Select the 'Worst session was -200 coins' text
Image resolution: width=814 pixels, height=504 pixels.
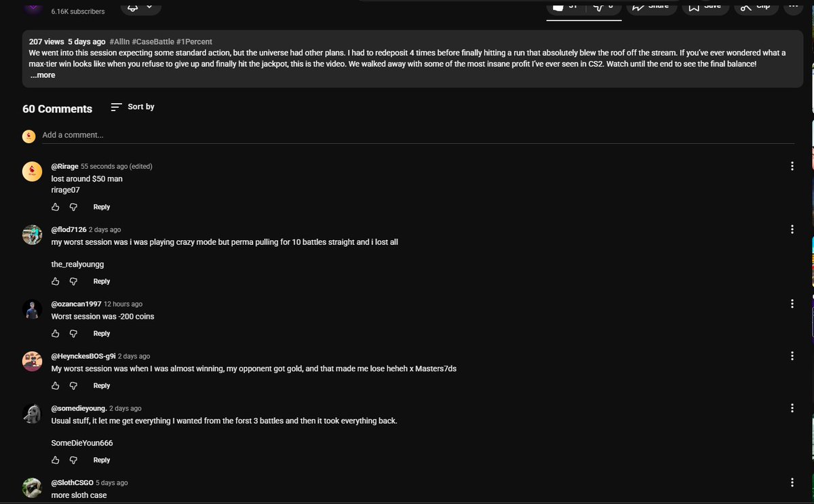coord(102,317)
